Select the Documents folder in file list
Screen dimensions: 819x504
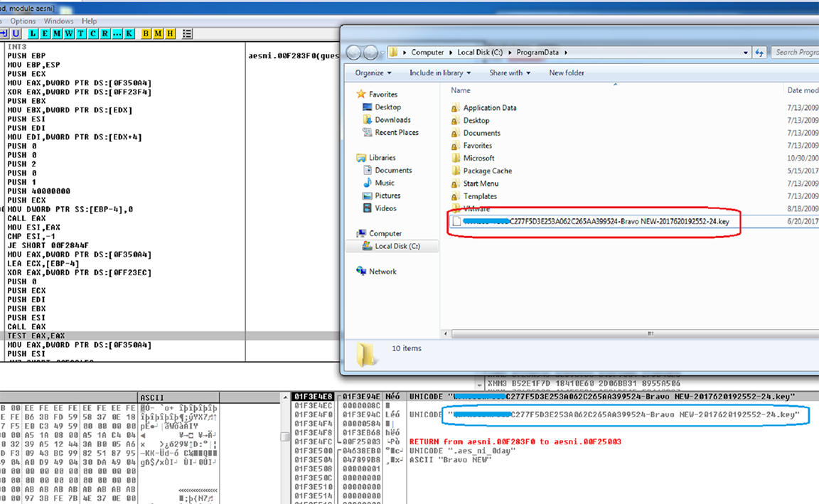pyautogui.click(x=481, y=133)
